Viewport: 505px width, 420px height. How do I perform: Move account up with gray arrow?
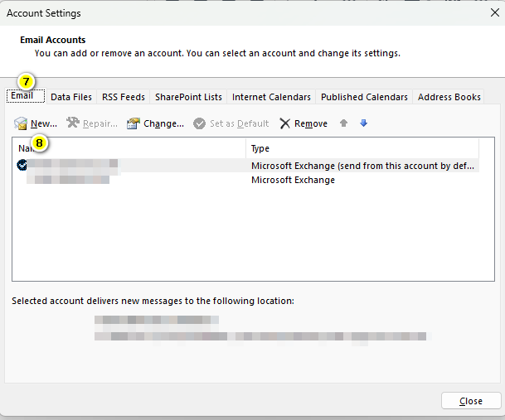click(x=343, y=123)
